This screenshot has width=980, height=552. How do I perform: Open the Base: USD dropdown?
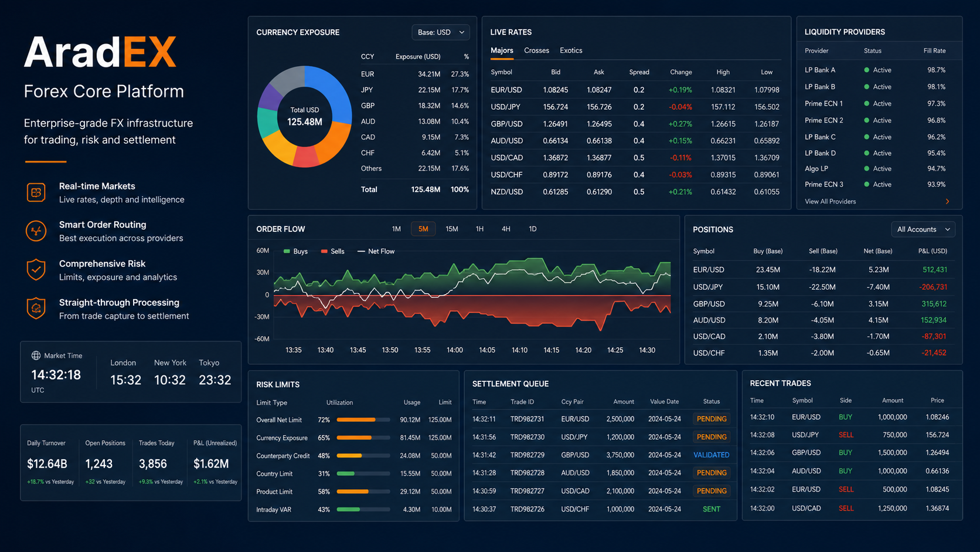441,32
